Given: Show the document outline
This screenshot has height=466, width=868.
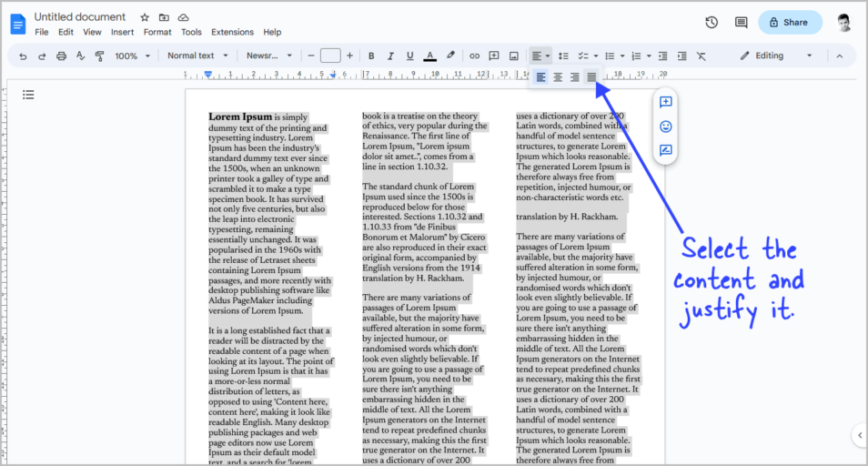Looking at the screenshot, I should point(28,95).
